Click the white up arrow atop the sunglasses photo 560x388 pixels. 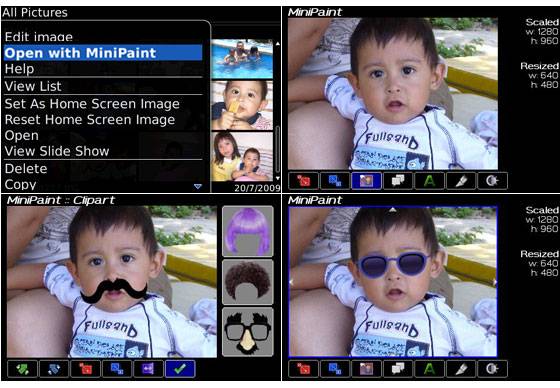tap(392, 210)
